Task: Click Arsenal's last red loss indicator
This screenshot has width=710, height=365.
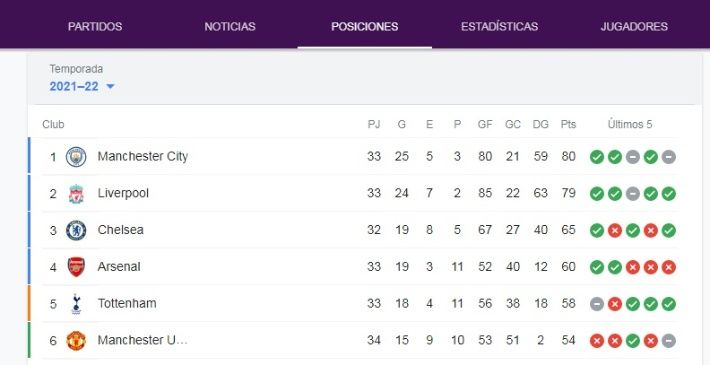Action: click(668, 267)
